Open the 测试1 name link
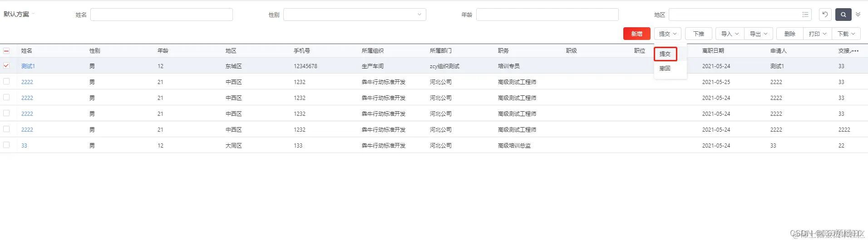Viewport: 868px width, 242px height. pyautogui.click(x=28, y=66)
